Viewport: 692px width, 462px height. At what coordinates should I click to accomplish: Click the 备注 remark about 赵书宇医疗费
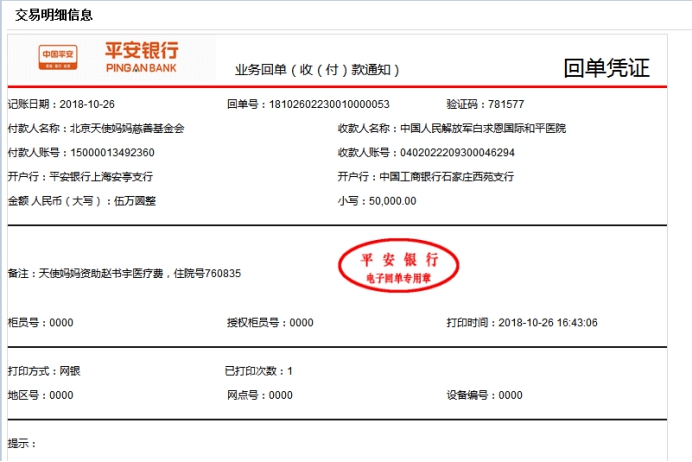pos(124,274)
